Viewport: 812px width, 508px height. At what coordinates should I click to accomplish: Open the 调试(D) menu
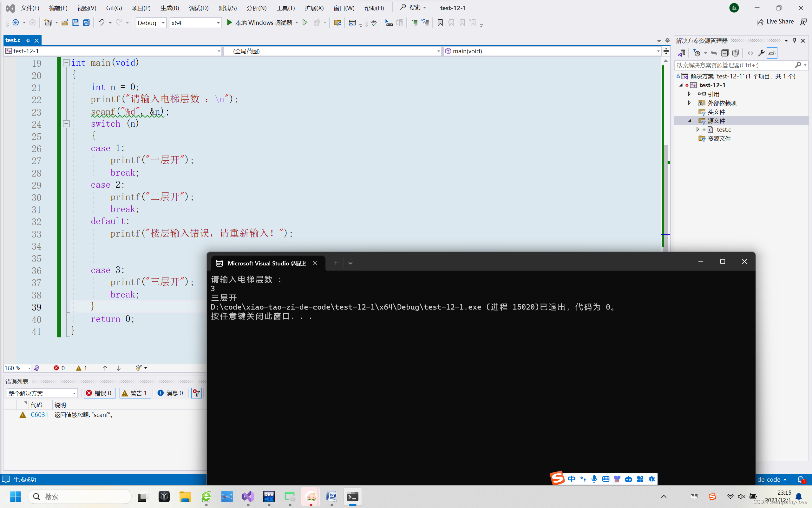[199, 8]
